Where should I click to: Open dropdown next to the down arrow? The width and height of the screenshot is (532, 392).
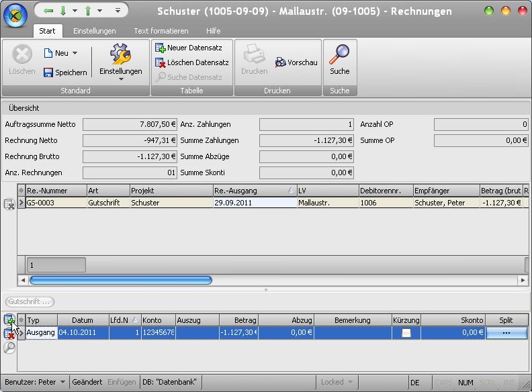tap(75, 11)
